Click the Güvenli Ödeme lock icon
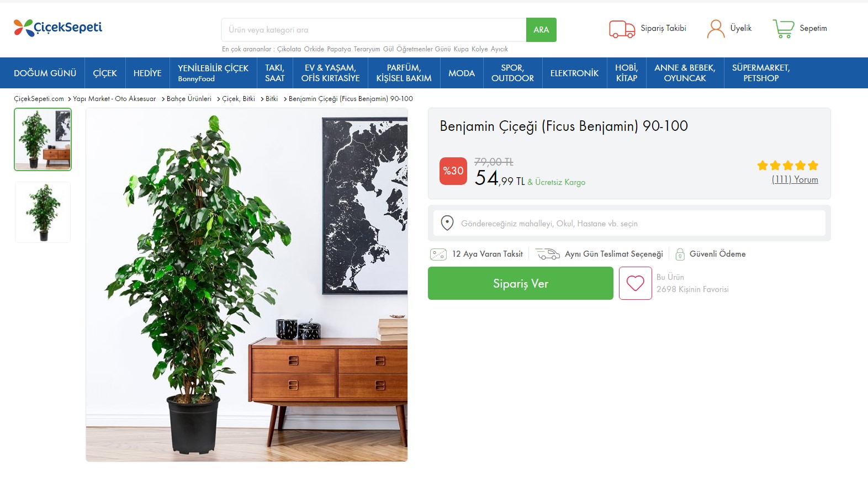This screenshot has width=868, height=477. pyautogui.click(x=680, y=254)
